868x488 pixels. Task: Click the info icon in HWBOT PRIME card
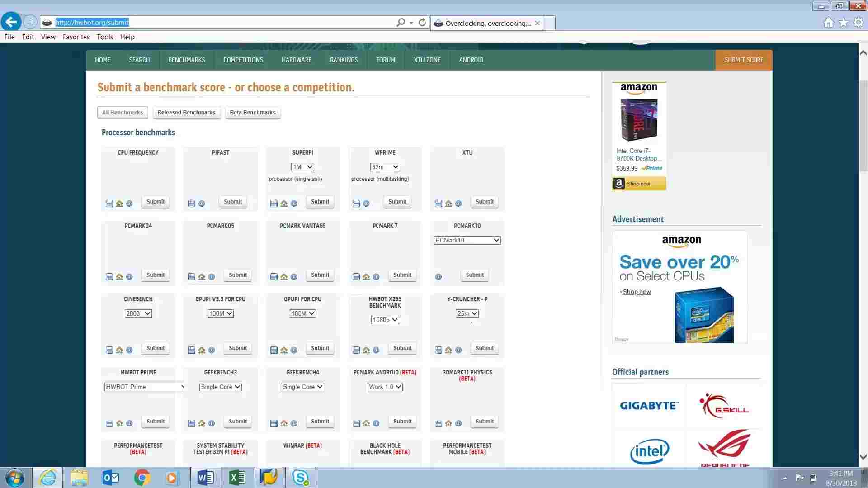(129, 423)
